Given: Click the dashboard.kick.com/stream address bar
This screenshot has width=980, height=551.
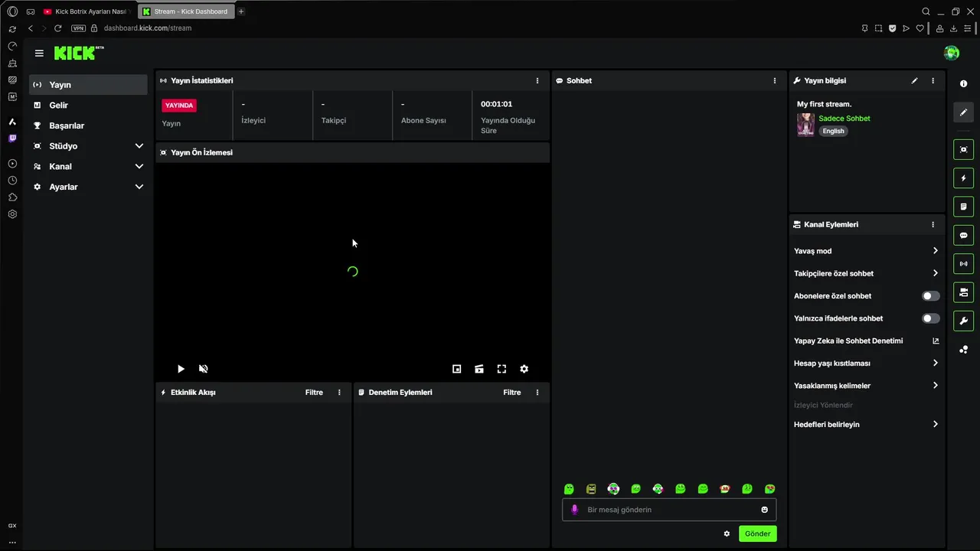Looking at the screenshot, I should (x=148, y=28).
